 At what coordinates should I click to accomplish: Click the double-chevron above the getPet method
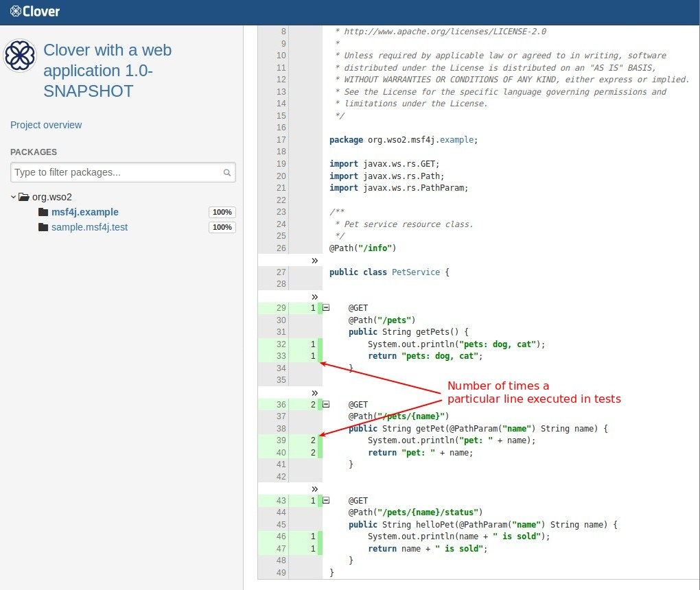[314, 393]
